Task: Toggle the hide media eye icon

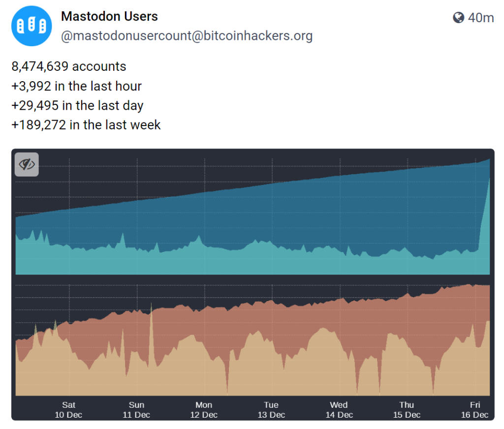Action: pyautogui.click(x=27, y=164)
